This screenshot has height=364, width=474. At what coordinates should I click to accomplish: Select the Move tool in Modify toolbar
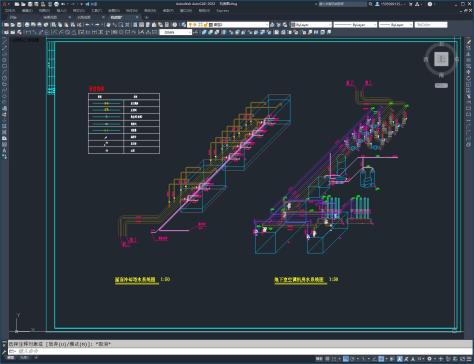click(x=469, y=71)
